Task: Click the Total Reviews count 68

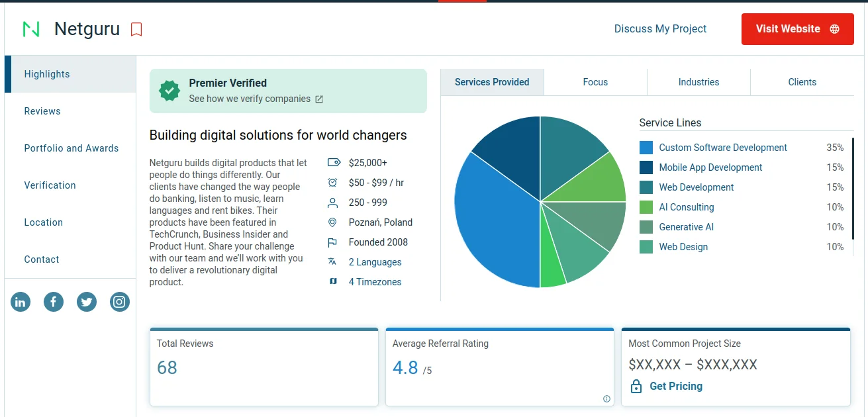Action: [167, 368]
